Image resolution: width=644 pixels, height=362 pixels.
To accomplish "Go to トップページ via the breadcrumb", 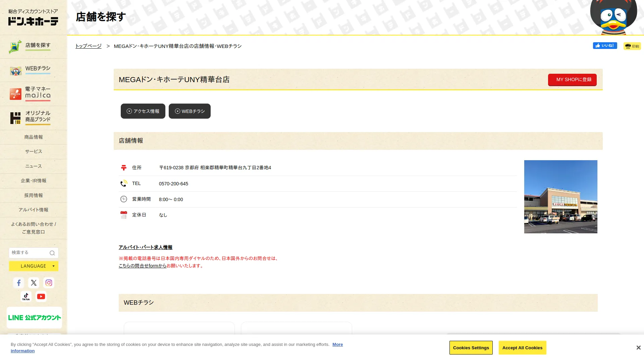I will [x=88, y=46].
